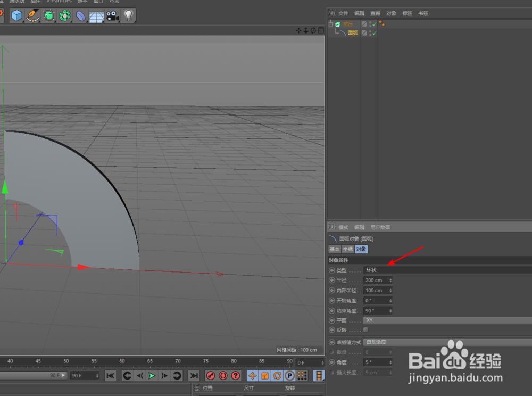Open the Bend deformer tool
The image size is (532, 396).
coord(80,15)
